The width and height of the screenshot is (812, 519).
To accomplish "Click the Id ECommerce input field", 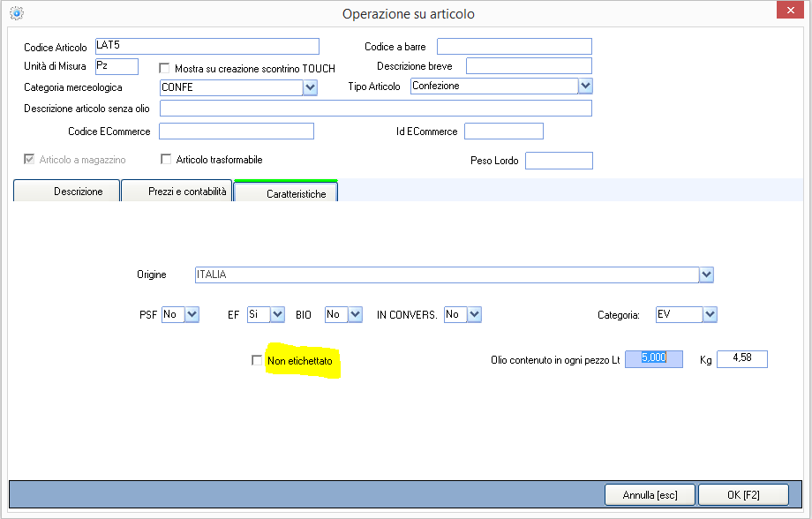I will [504, 131].
